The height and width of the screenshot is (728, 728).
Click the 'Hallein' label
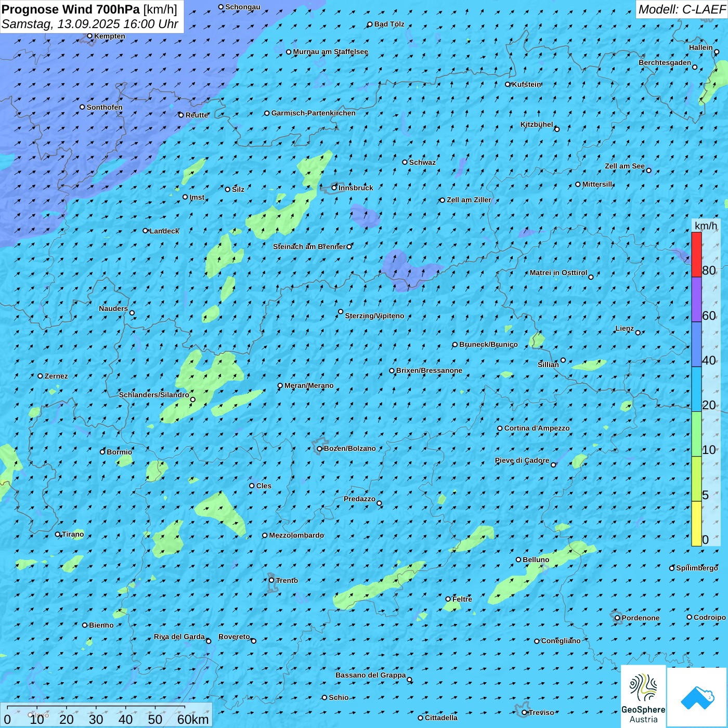point(701,47)
